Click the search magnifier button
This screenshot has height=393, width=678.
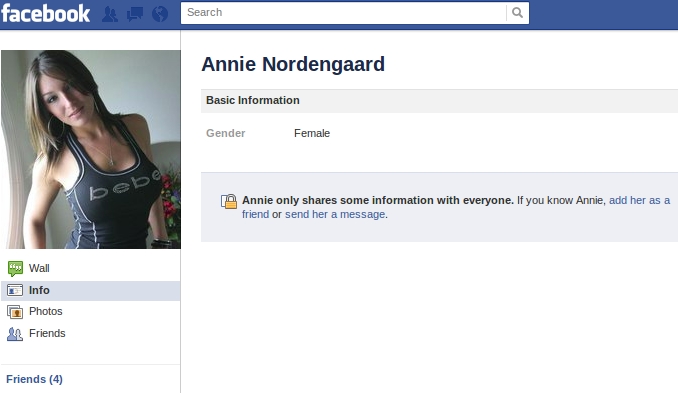click(x=517, y=13)
